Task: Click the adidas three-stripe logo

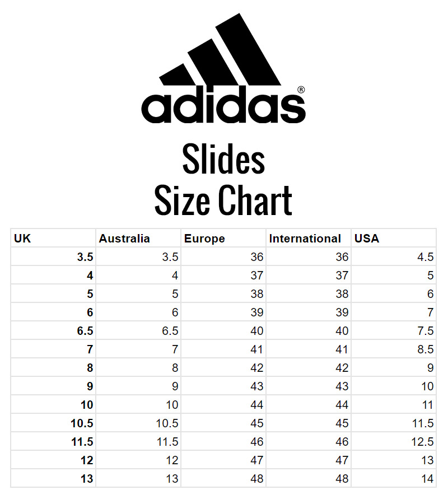Action: pos(220,49)
